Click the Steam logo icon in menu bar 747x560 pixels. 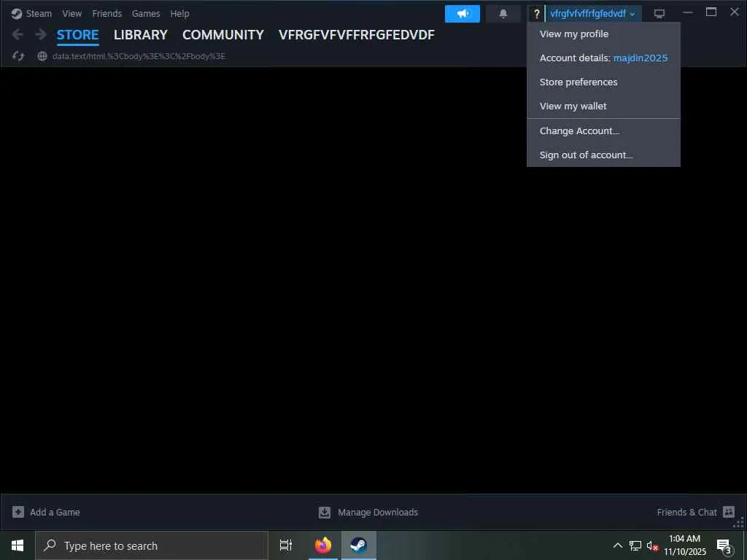point(17,14)
